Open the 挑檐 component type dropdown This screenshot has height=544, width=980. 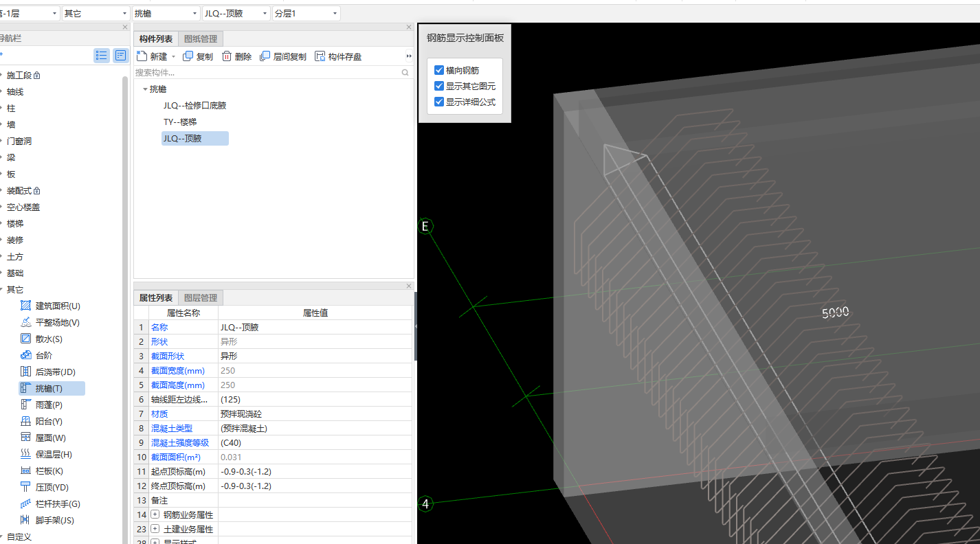(x=166, y=13)
